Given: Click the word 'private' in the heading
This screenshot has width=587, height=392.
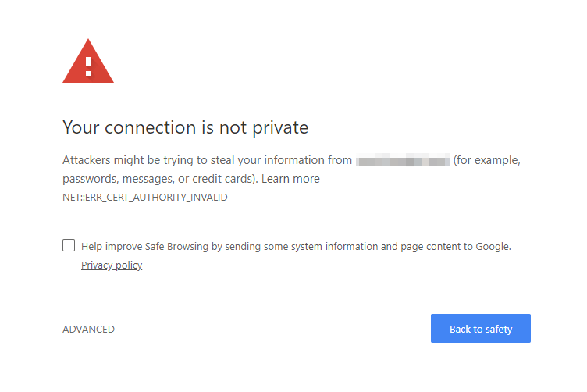Looking at the screenshot, I should 280,128.
